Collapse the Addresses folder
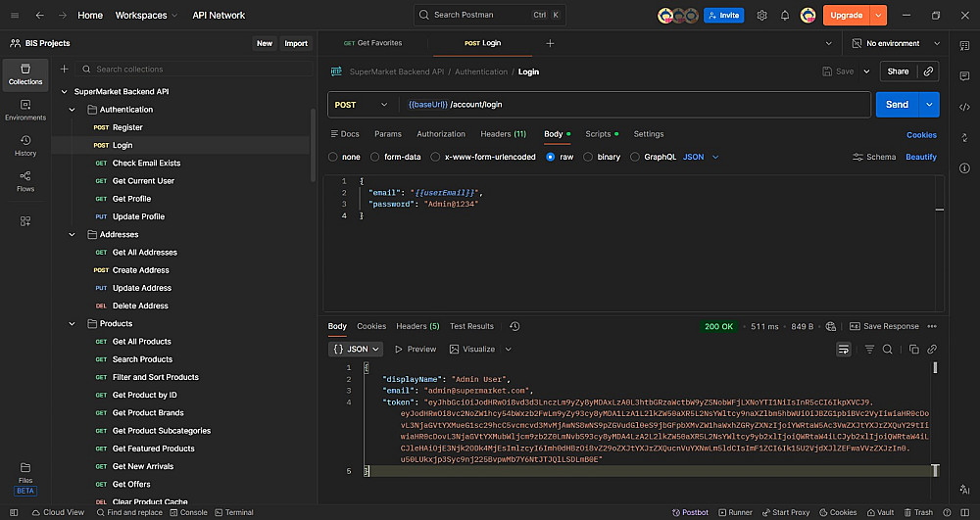 click(x=73, y=235)
